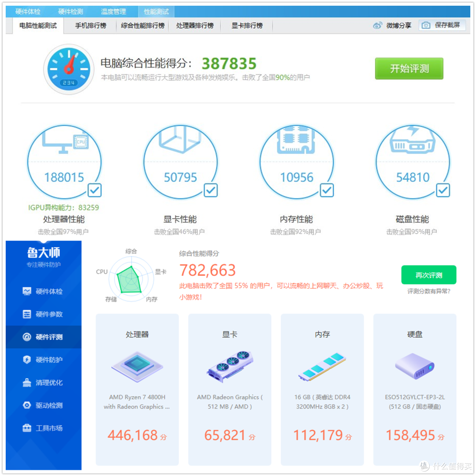Screen dimensions: 476x476
Task: Click the radar performance chart
Action: (131, 279)
